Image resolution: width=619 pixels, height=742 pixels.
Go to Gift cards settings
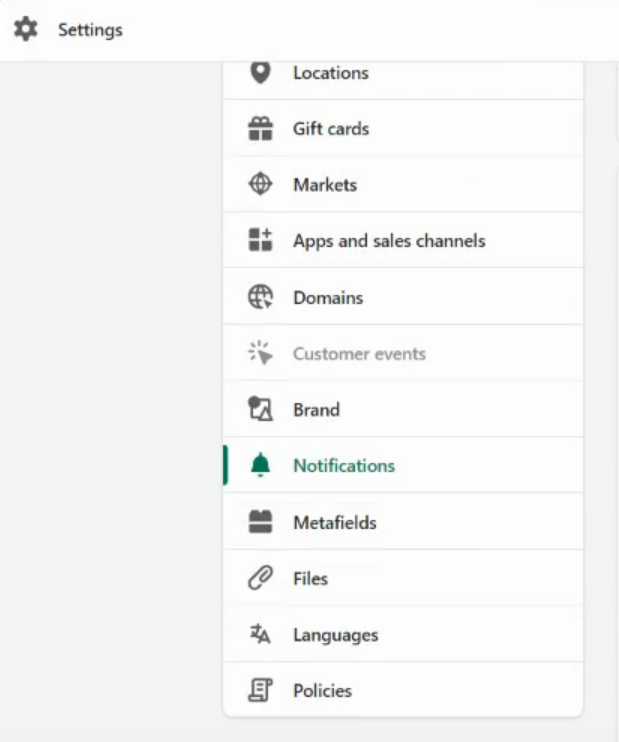coord(331,129)
